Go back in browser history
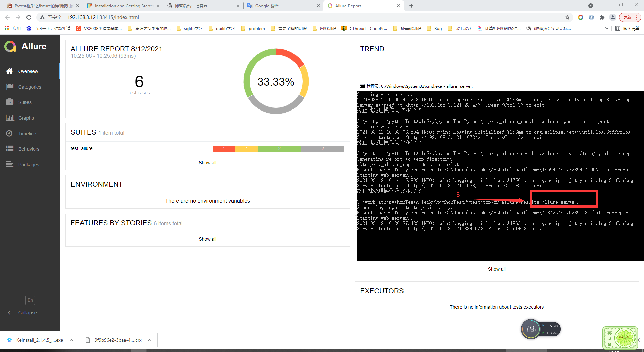 7,17
